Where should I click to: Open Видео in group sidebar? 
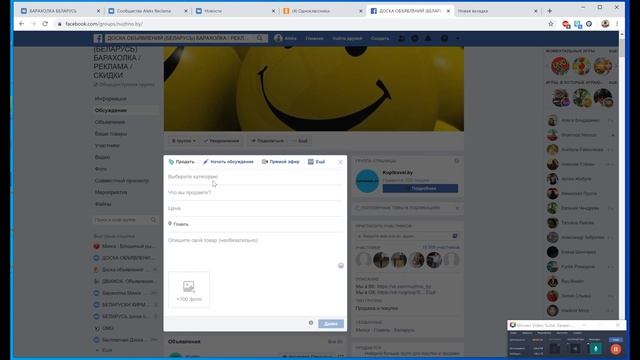pyautogui.click(x=102, y=157)
